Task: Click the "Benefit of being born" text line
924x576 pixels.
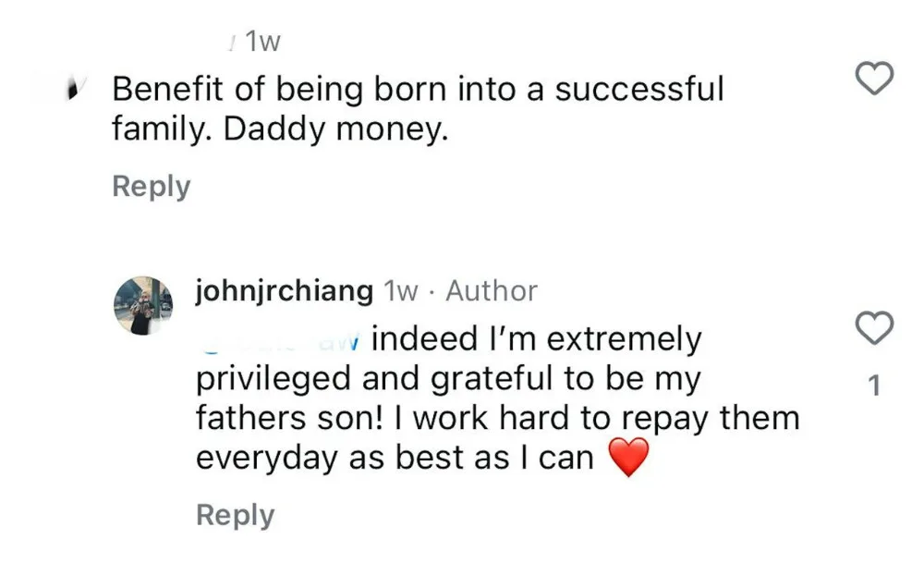Action: [x=417, y=90]
